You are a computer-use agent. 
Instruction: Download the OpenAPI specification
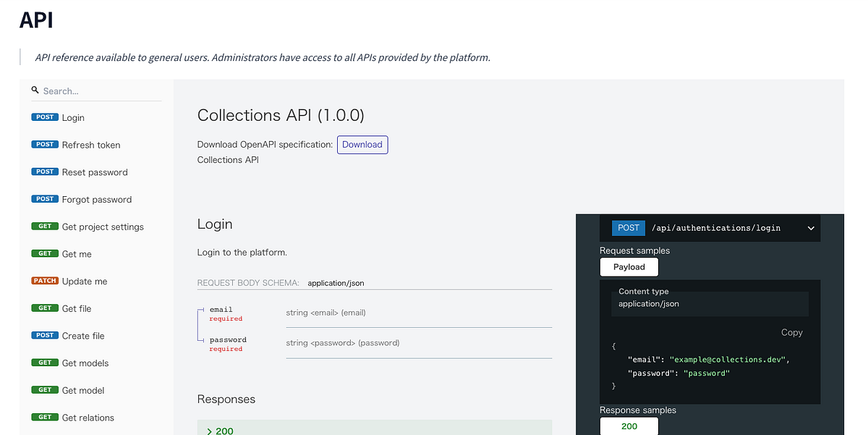point(362,145)
